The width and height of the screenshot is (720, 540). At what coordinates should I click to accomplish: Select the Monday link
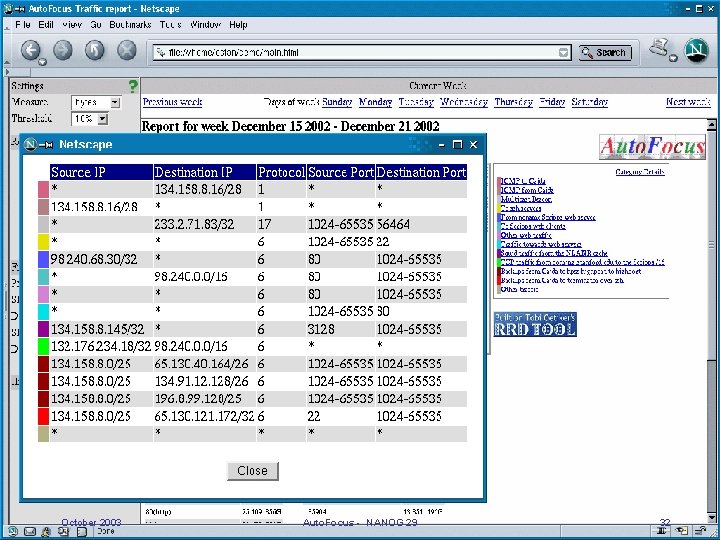tap(376, 102)
